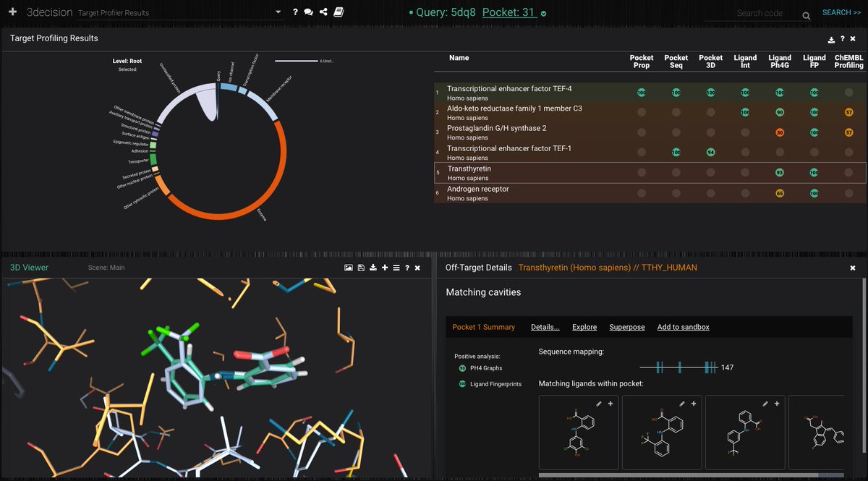This screenshot has height=481, width=868.
Task: Open help for the 3D Viewer
Action: pos(407,268)
